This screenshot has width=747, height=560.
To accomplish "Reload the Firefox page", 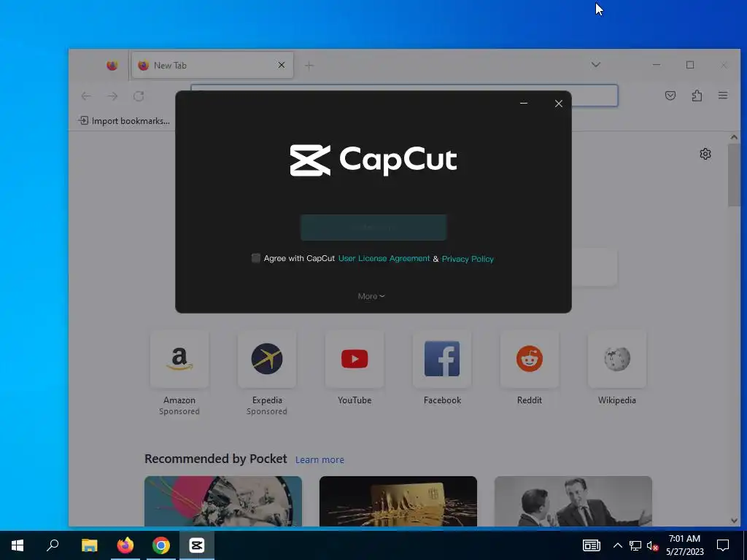I will pyautogui.click(x=139, y=96).
